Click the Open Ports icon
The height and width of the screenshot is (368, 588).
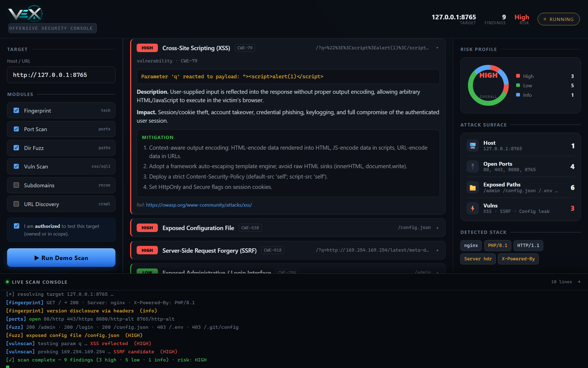(473, 167)
